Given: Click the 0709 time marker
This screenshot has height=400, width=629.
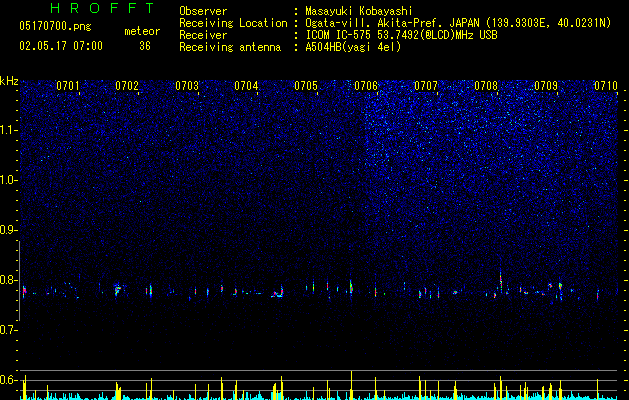Looking at the screenshot, I should tap(546, 86).
